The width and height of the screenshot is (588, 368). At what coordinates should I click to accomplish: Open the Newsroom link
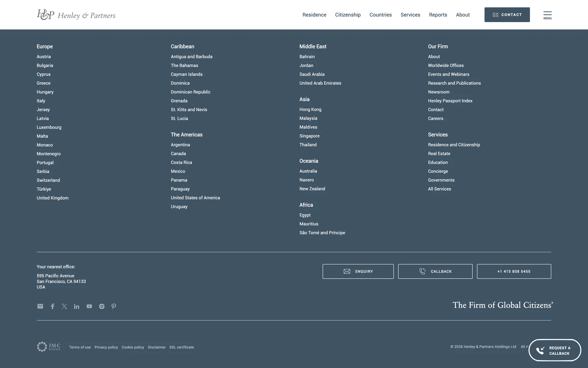pyautogui.click(x=439, y=92)
